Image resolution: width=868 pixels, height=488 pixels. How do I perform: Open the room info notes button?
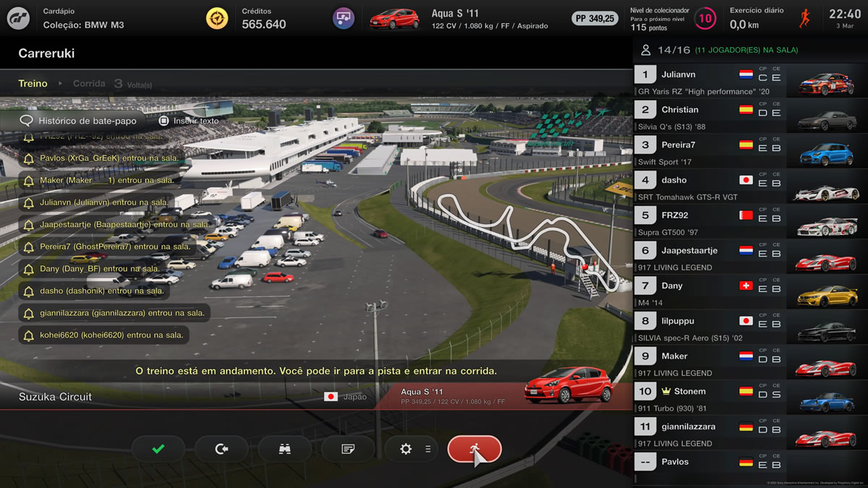[x=348, y=449]
